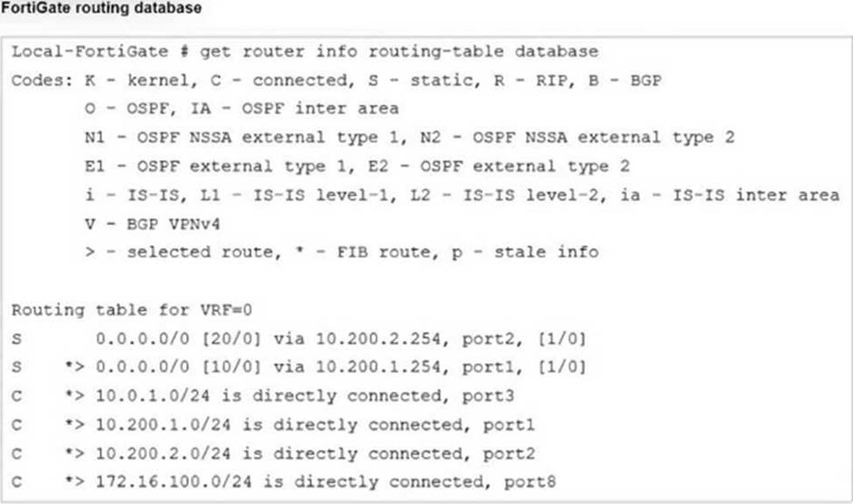
Task: Click the 10.200.1.0/24 connected route entry
Action: (273, 425)
